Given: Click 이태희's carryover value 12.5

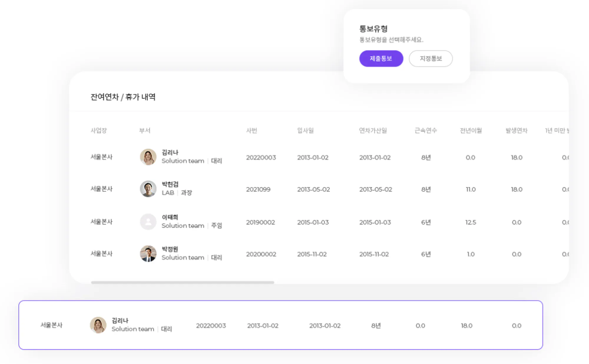Looking at the screenshot, I should click(471, 222).
